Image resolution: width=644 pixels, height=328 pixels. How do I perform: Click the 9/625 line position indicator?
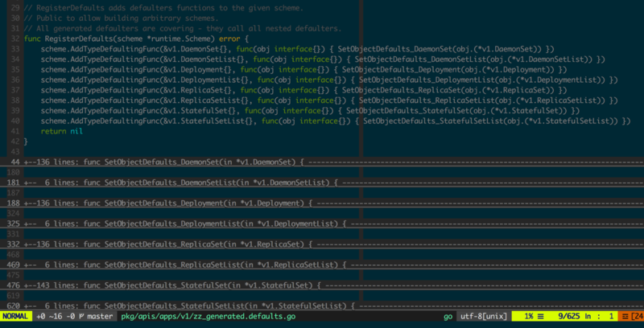(567, 317)
